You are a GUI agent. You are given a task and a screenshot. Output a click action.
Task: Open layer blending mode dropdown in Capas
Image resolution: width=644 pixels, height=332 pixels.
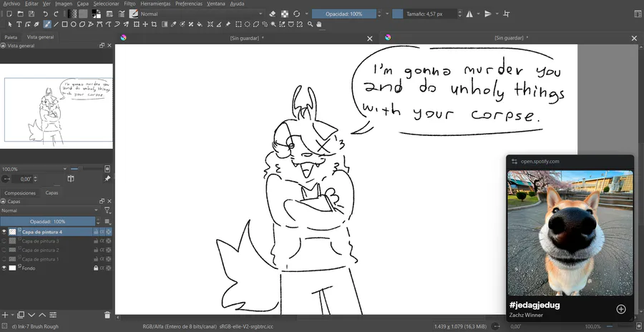pyautogui.click(x=49, y=210)
